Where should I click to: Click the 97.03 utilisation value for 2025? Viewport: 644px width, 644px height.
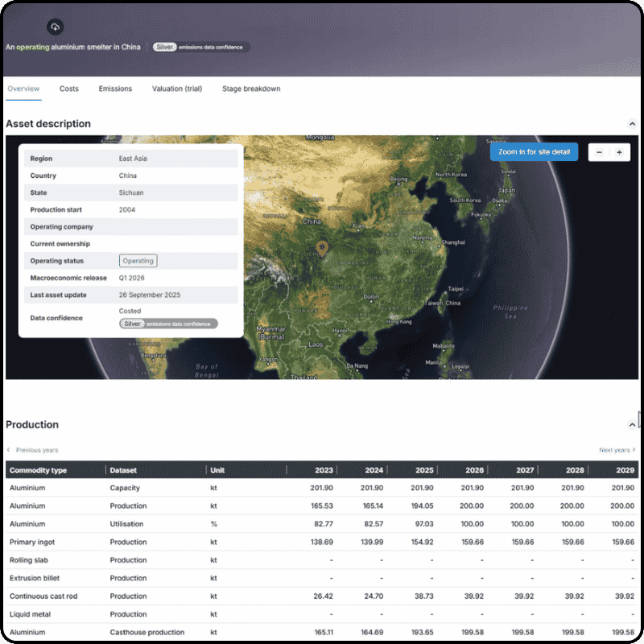[424, 524]
